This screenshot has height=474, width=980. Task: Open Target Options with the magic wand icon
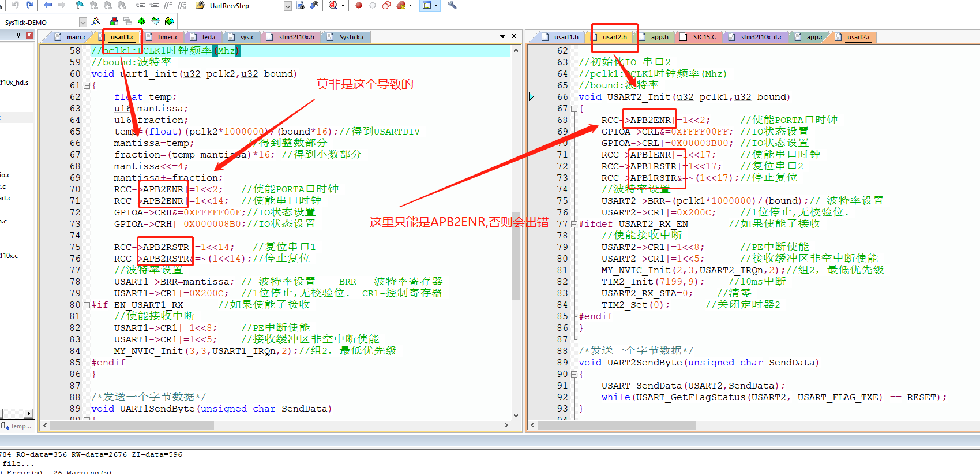coord(96,21)
